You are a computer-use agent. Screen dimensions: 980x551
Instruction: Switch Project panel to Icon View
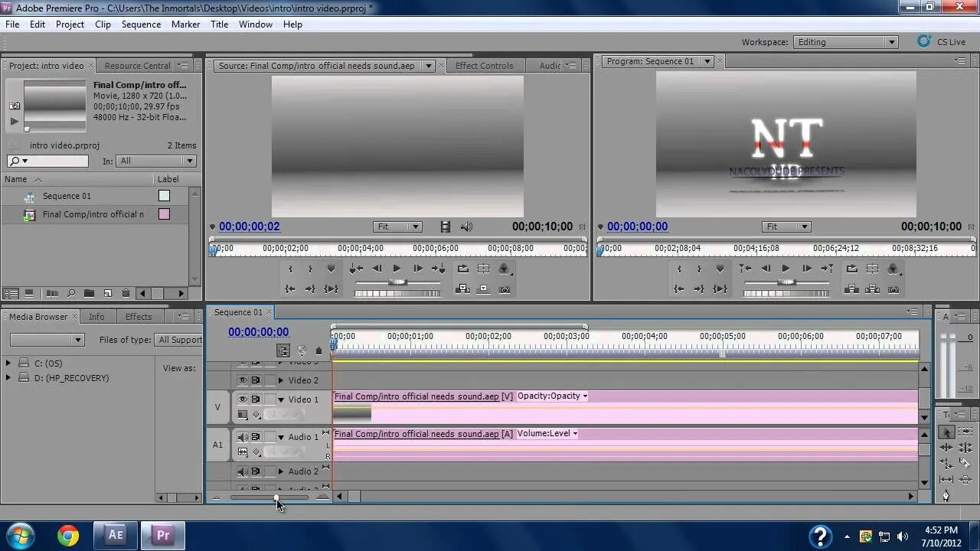(29, 293)
